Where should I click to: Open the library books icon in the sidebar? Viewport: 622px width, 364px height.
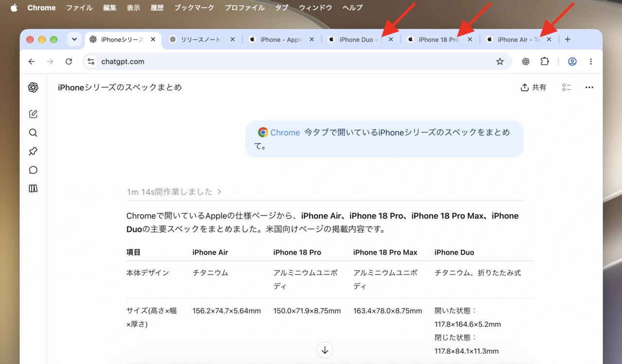[x=33, y=189]
